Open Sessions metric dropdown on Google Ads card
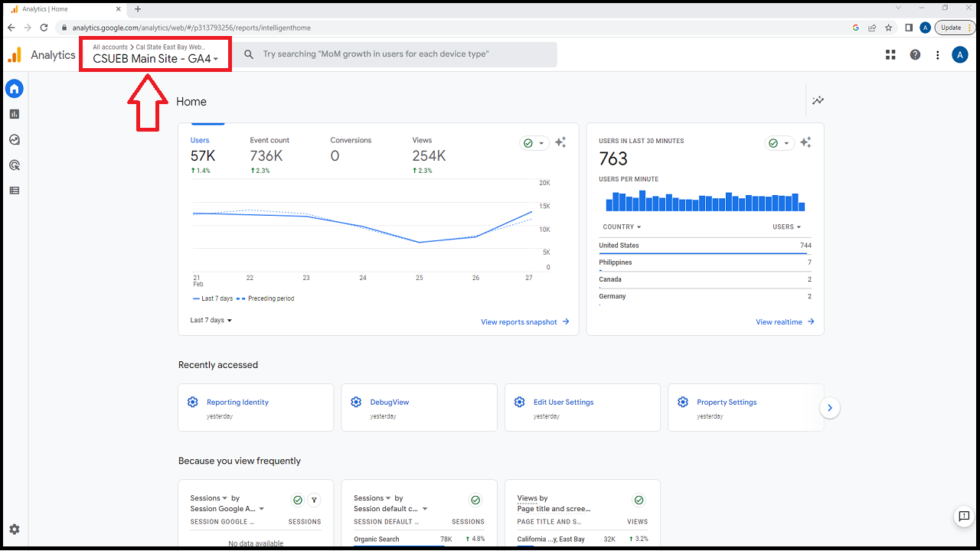980x551 pixels. (210, 498)
